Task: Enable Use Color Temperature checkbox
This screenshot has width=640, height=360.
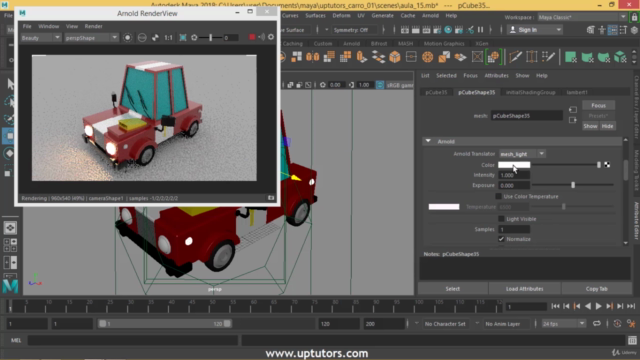Action: [x=498, y=196]
